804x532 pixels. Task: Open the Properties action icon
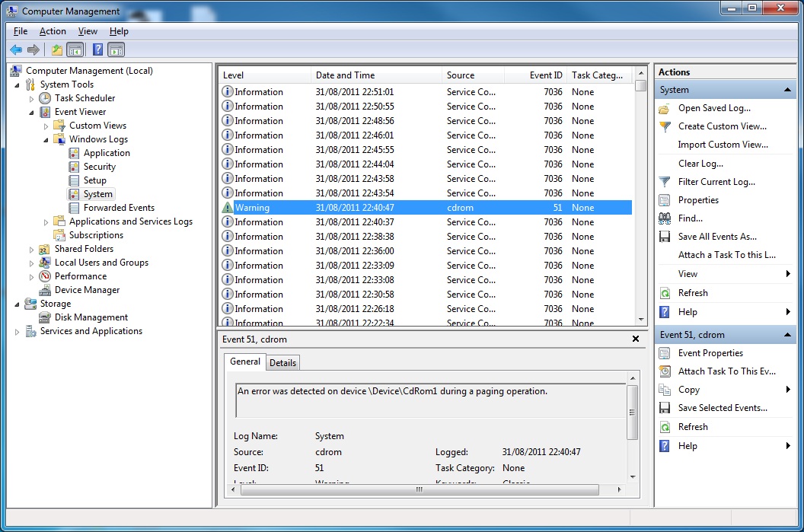[666, 199]
